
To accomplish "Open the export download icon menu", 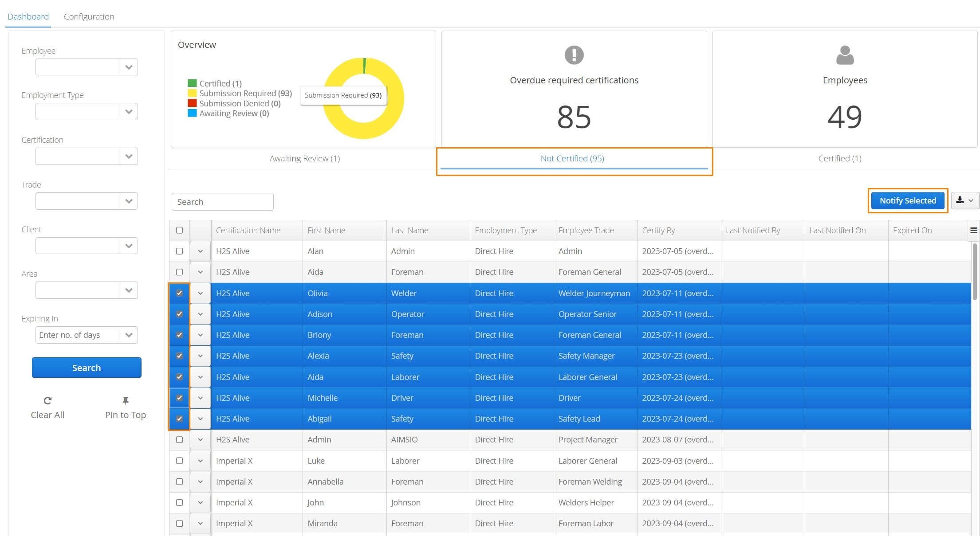I will tap(965, 200).
